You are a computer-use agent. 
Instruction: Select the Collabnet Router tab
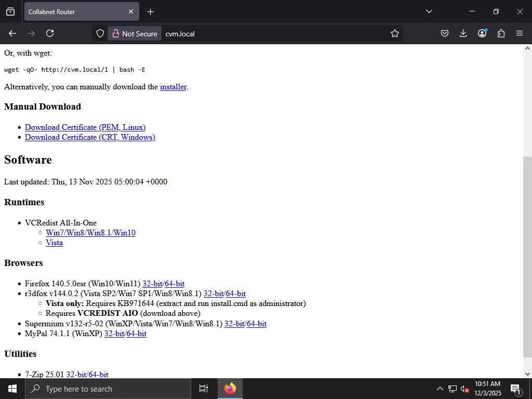tap(82, 11)
